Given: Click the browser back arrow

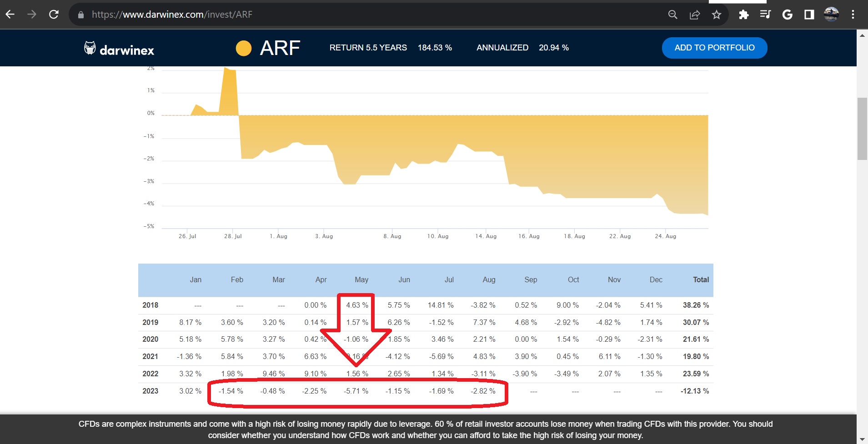Looking at the screenshot, I should click(10, 15).
